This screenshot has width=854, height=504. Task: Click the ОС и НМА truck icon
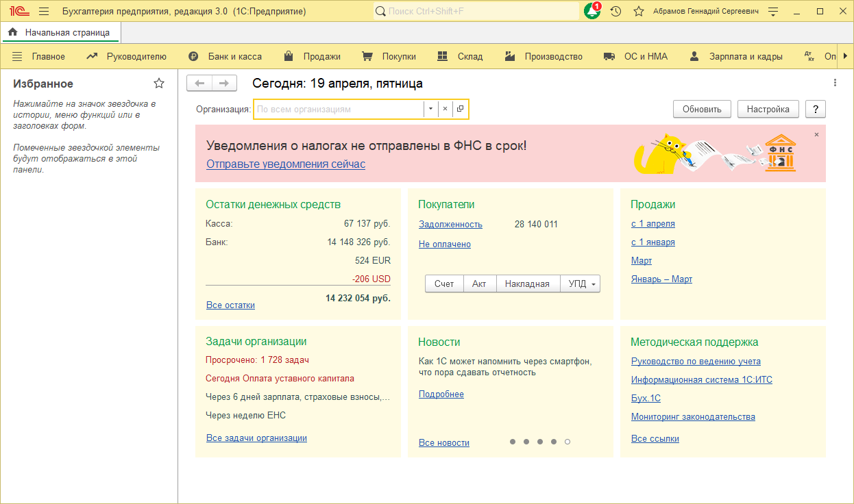609,57
